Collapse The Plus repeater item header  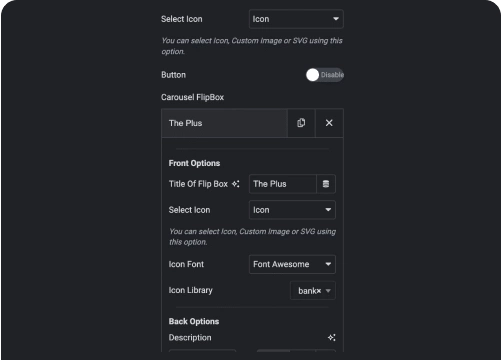coord(224,123)
